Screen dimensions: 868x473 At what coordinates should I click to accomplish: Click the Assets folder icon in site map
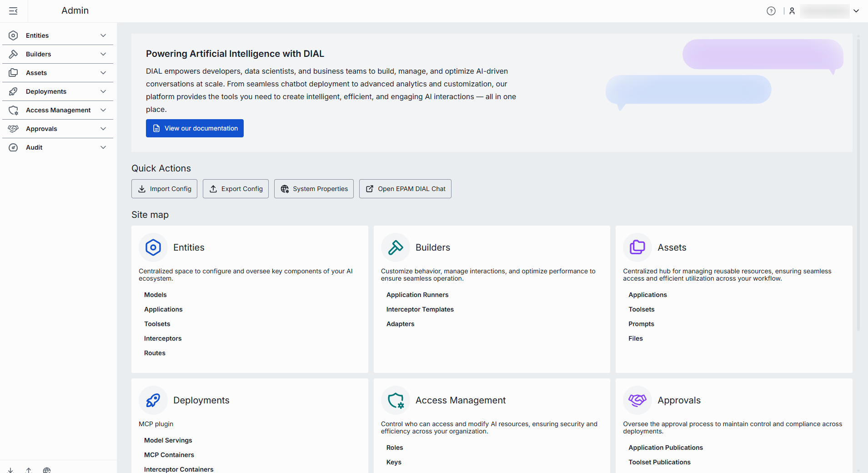click(637, 247)
